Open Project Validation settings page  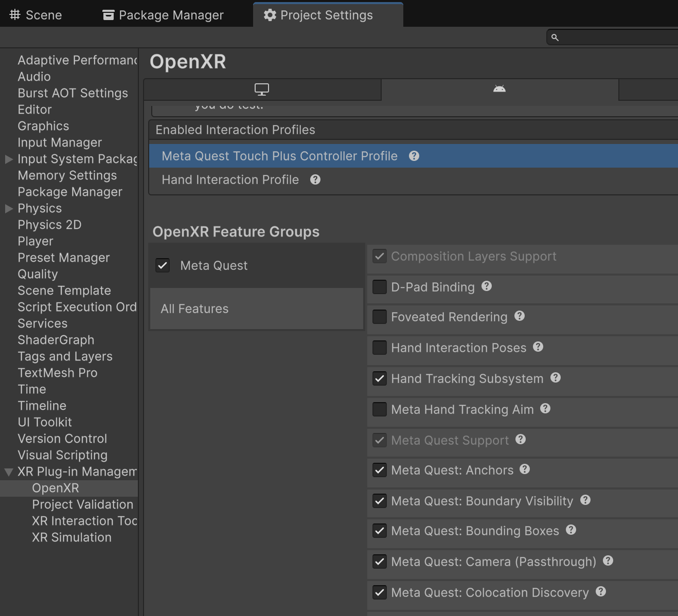point(82,504)
